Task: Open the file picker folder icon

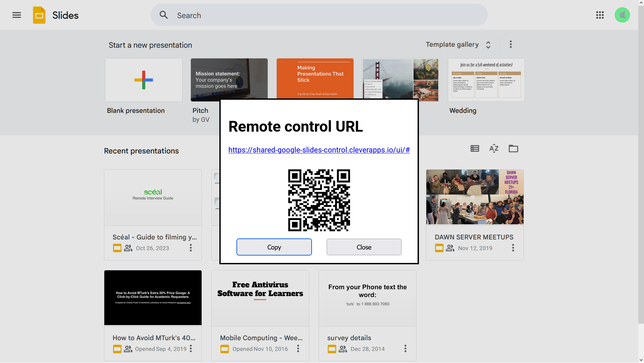Action: [513, 148]
